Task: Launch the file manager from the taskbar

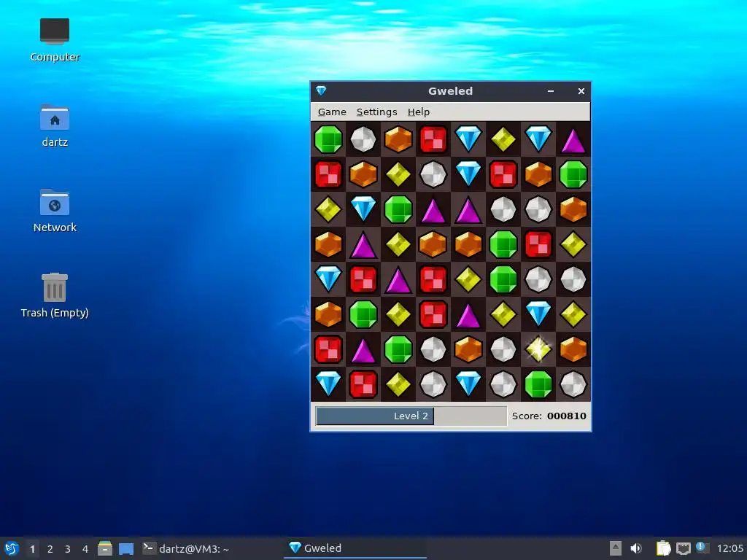Action: [x=105, y=548]
